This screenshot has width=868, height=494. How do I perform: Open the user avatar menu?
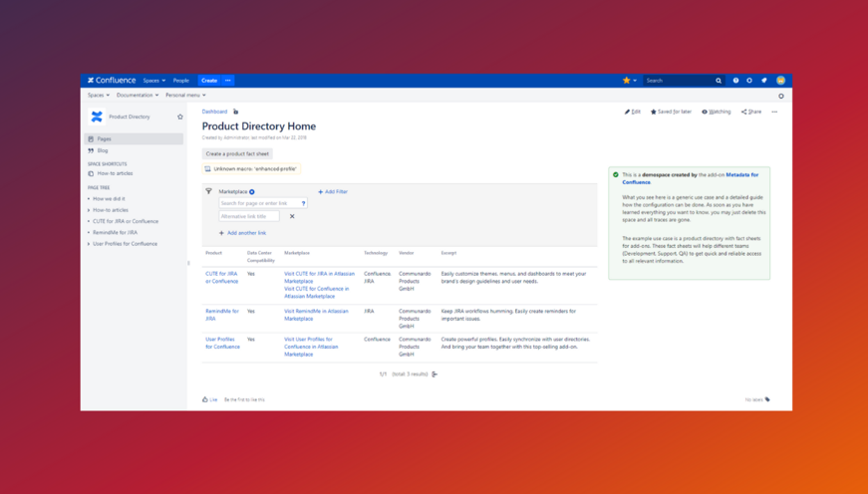780,81
